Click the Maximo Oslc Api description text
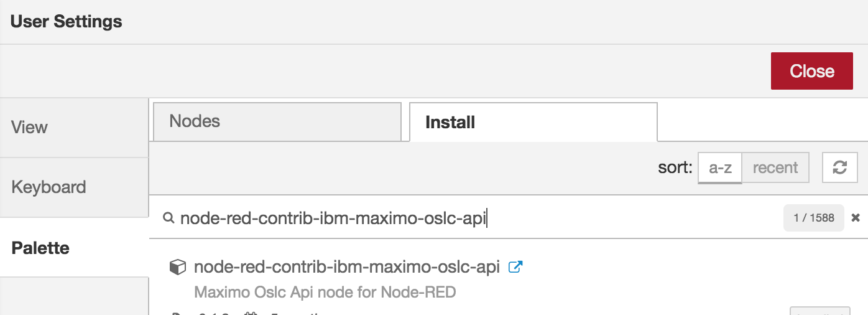The image size is (868, 315). tap(325, 292)
